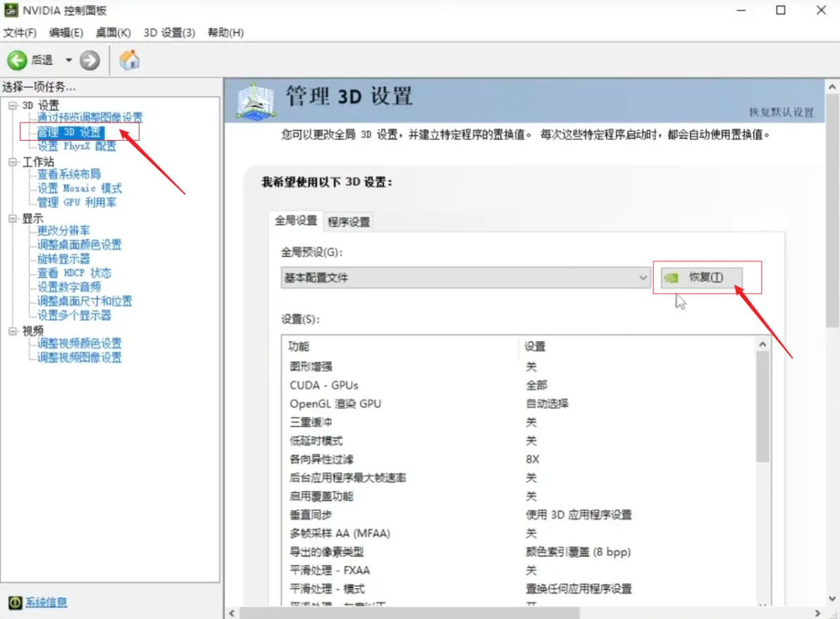This screenshot has height=619, width=840.
Task: Collapse the 视频 tree node
Action: [13, 331]
